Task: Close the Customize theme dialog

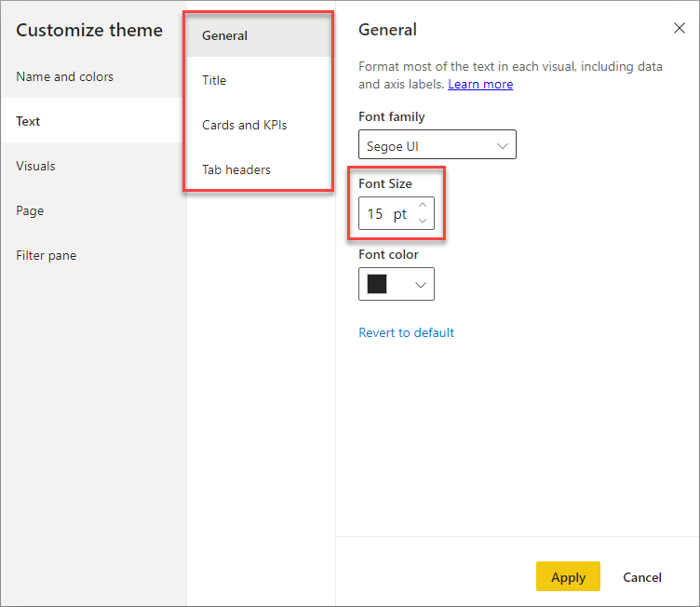Action: click(679, 28)
